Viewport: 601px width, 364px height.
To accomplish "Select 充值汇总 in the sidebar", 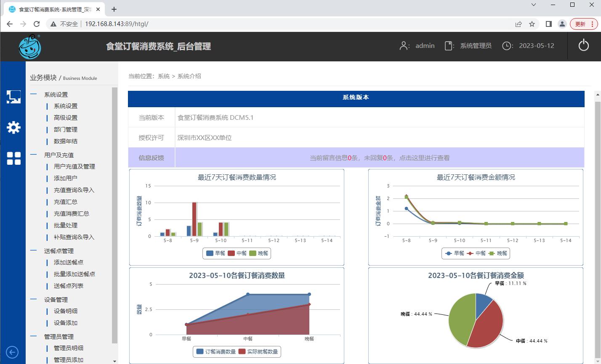I will pyautogui.click(x=65, y=202).
